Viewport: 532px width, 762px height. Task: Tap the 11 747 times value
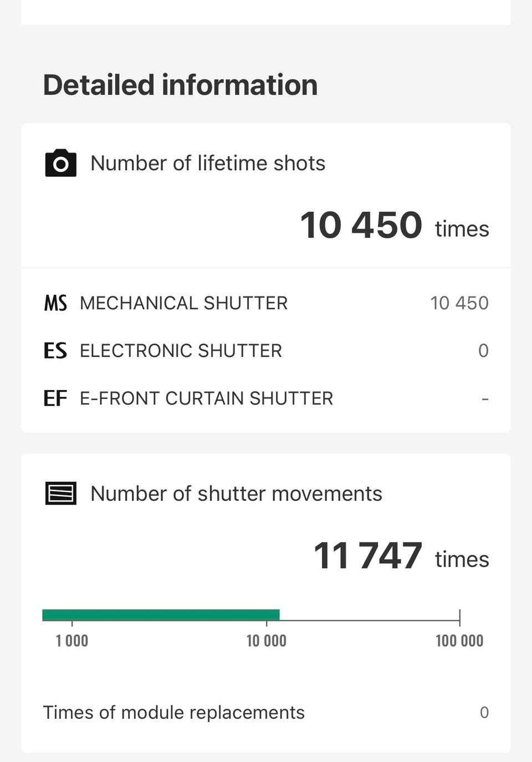pos(402,556)
